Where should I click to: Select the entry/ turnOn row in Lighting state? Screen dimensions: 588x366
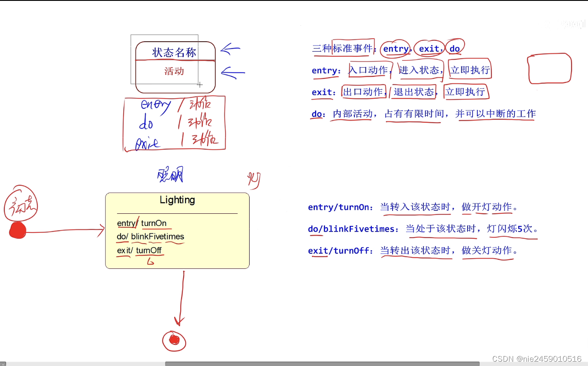coord(142,223)
